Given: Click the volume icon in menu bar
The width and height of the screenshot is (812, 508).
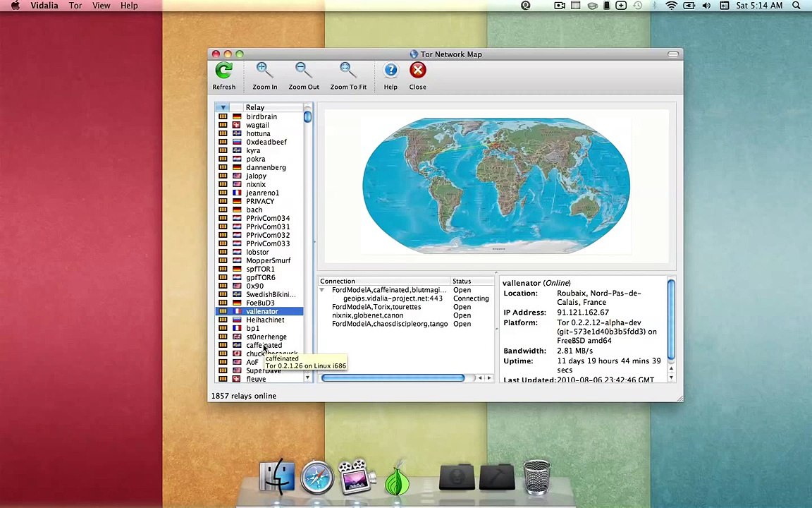Looking at the screenshot, I should pyautogui.click(x=706, y=6).
